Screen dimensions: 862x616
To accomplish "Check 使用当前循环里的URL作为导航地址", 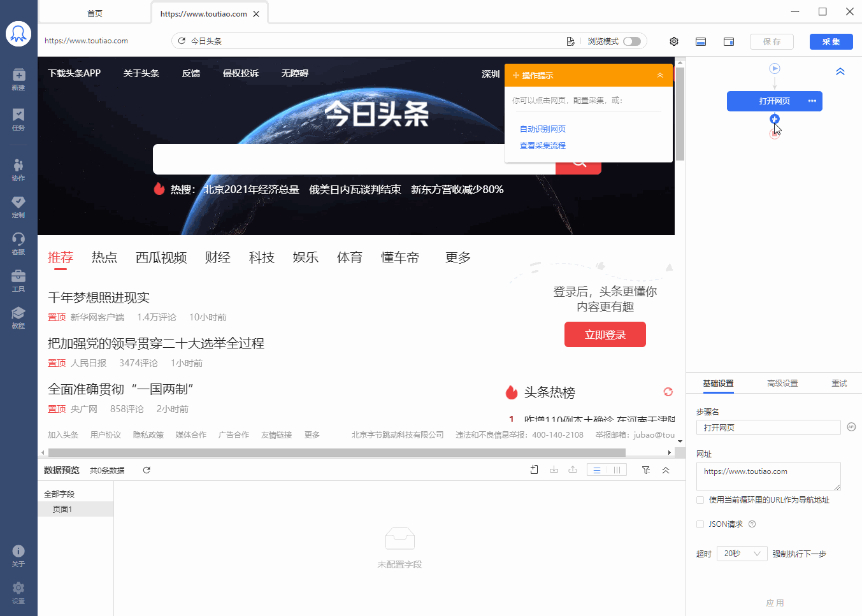I will pyautogui.click(x=700, y=500).
